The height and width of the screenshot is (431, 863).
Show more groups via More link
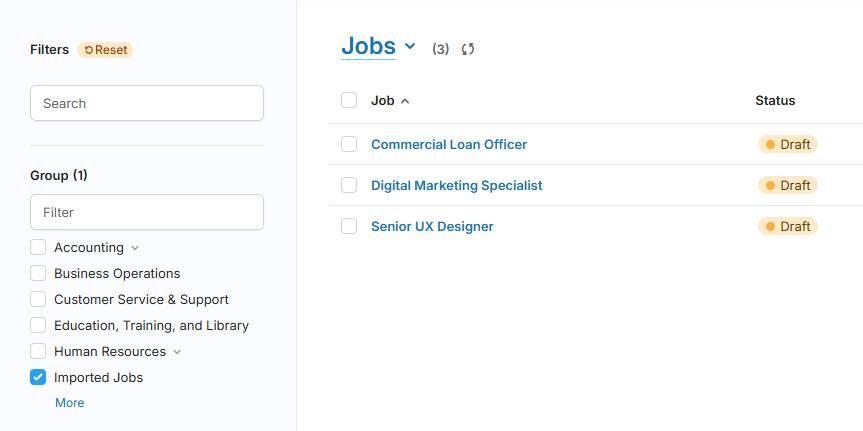click(x=70, y=403)
